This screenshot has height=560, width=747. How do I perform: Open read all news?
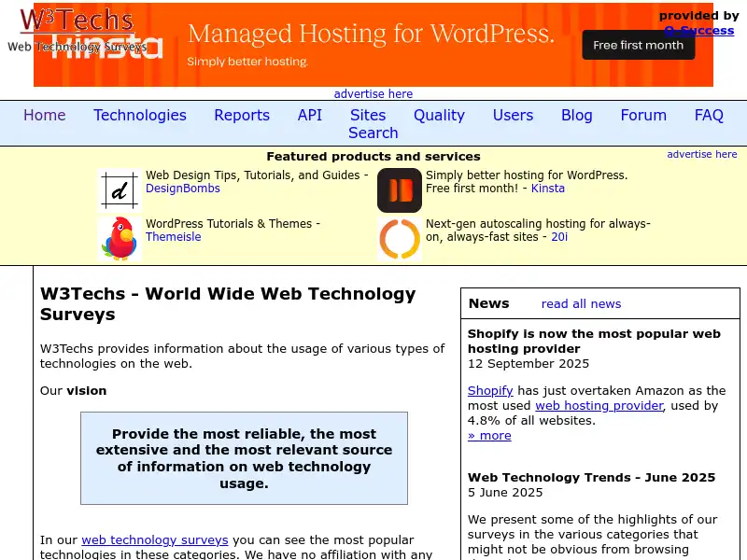581,303
